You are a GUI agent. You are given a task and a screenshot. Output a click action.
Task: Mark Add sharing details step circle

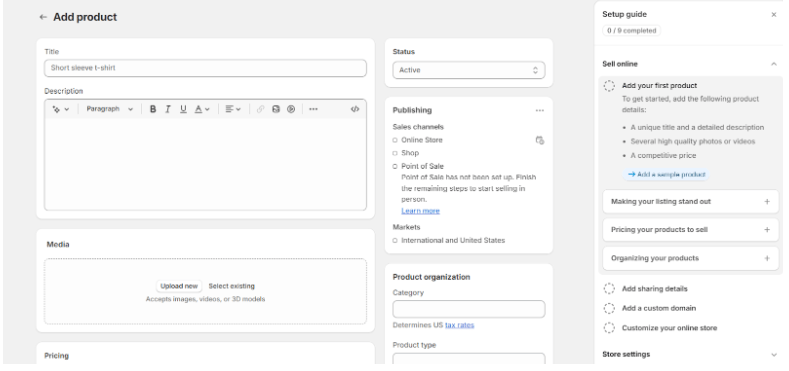[609, 289]
